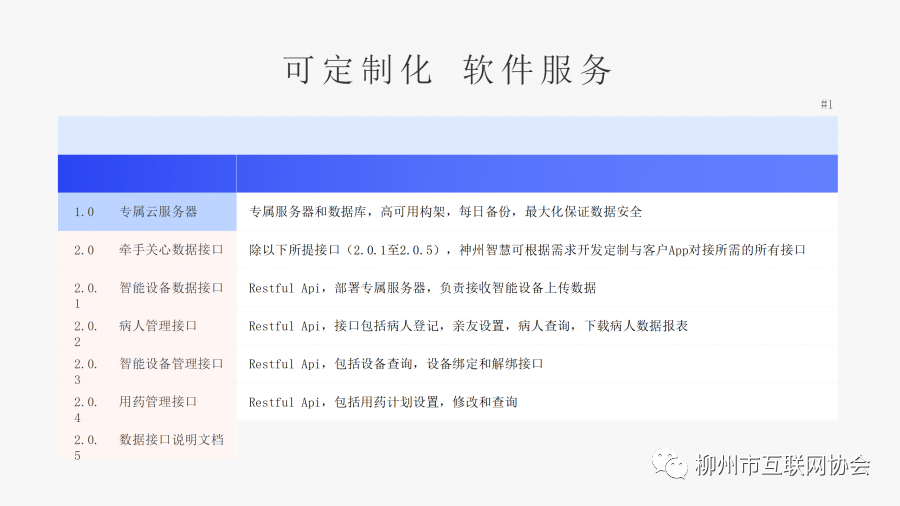
Task: Select the 智能设备数据接口 cell
Action: [x=171, y=287]
